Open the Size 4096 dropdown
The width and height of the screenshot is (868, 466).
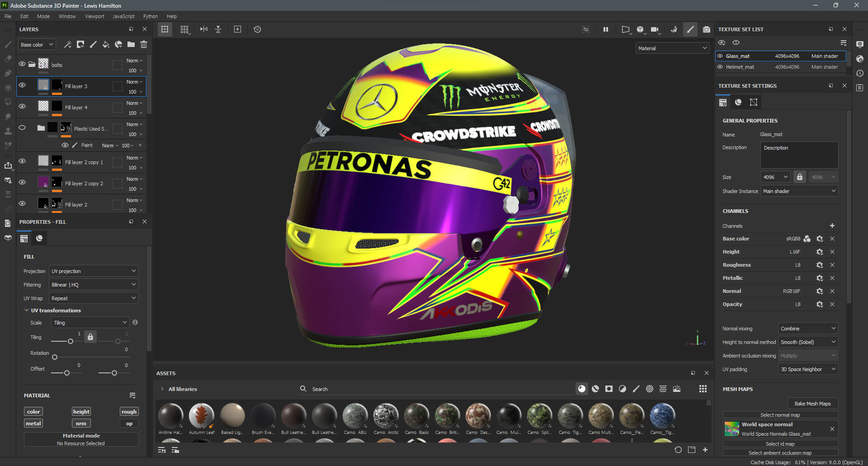pos(775,177)
